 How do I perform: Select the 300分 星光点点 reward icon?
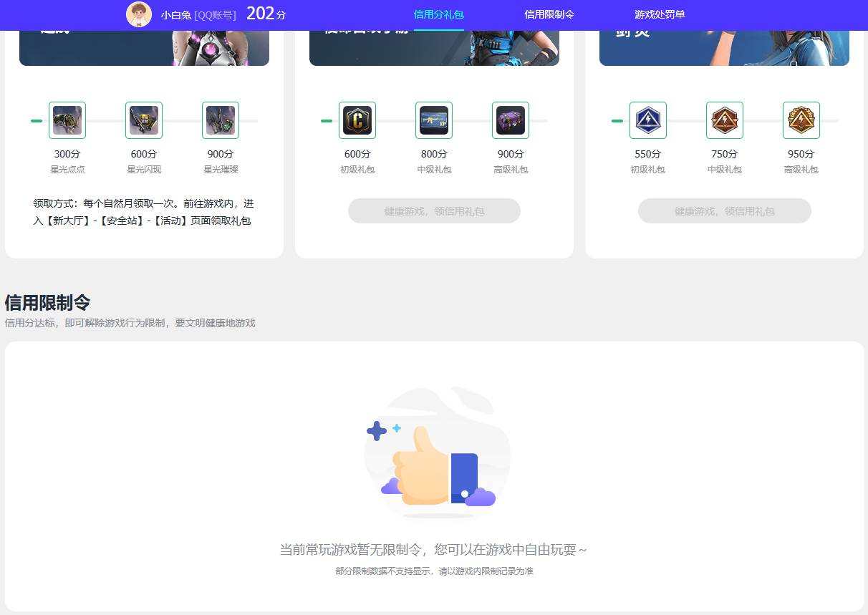point(67,120)
